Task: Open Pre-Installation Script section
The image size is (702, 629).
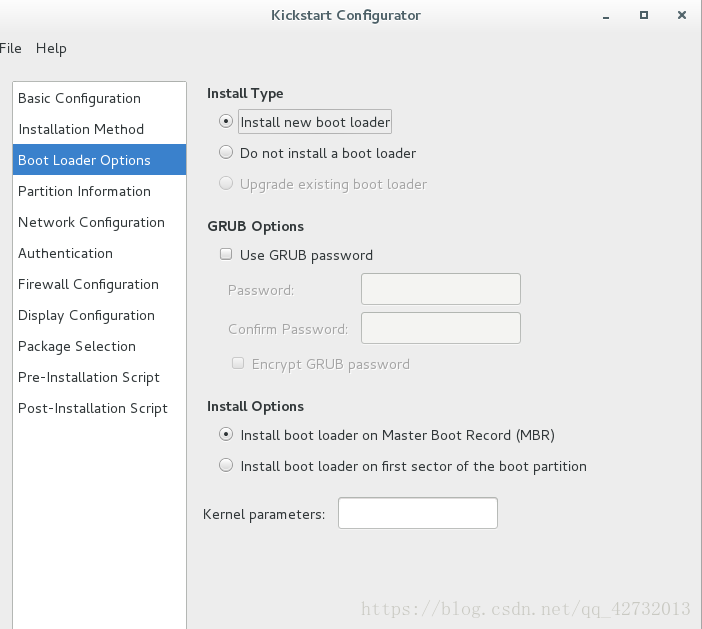Action: pyautogui.click(x=99, y=377)
